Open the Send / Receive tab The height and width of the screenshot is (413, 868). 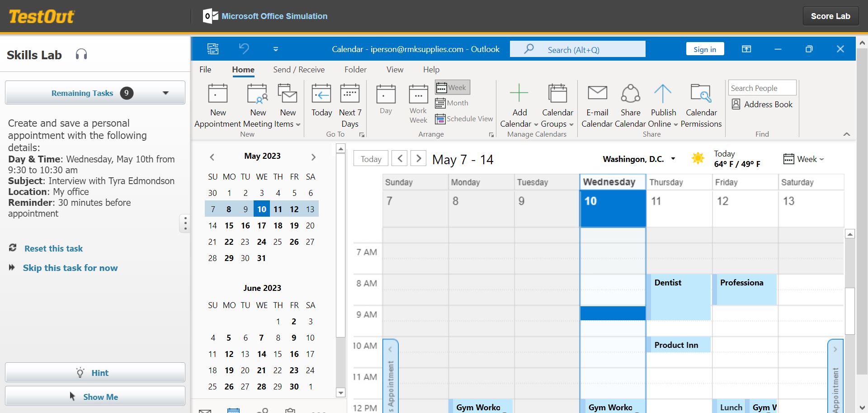point(298,69)
